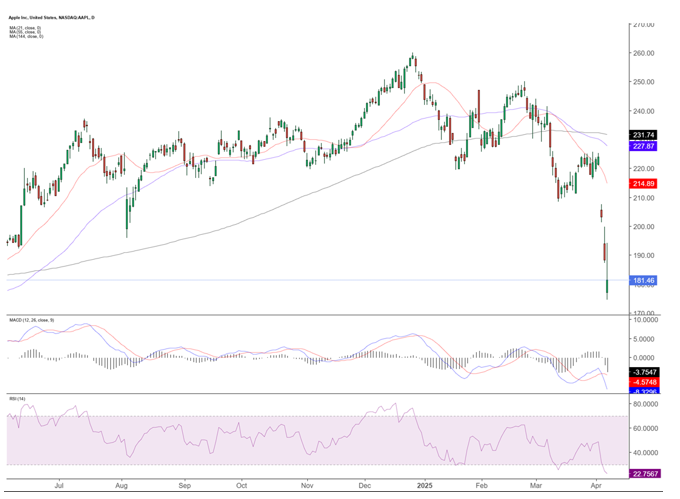Select the MA(21, close, 0) indicator label
Viewport: 680px width, 499px height.
(29, 27)
